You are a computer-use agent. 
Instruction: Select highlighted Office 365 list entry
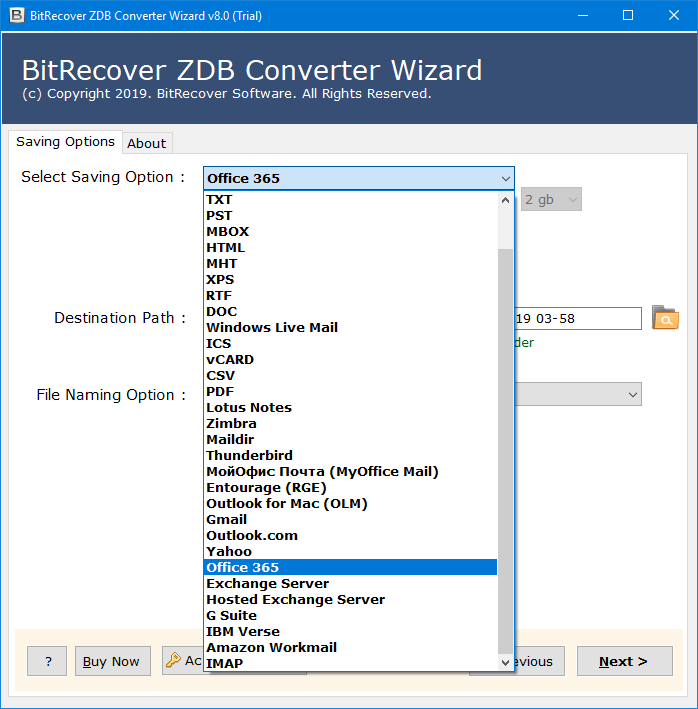pos(350,567)
